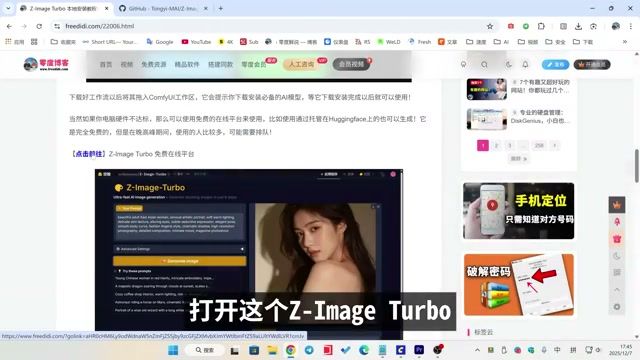
Task: Reload the page with the refresh icon
Action: click(39, 26)
